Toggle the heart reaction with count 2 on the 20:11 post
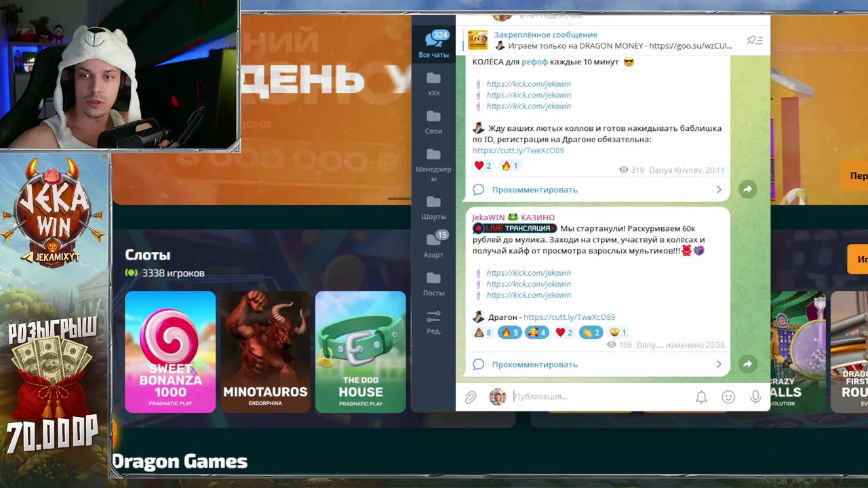This screenshot has height=488, width=868. coord(483,165)
